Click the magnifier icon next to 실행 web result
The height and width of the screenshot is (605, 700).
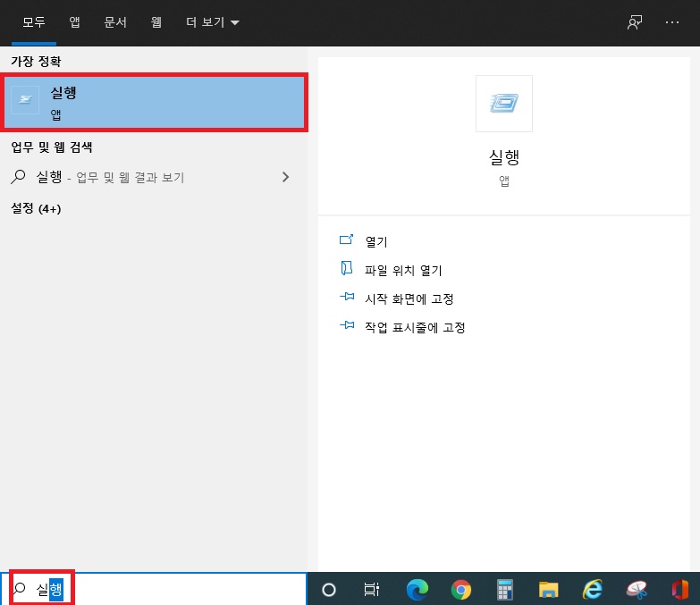tap(18, 177)
